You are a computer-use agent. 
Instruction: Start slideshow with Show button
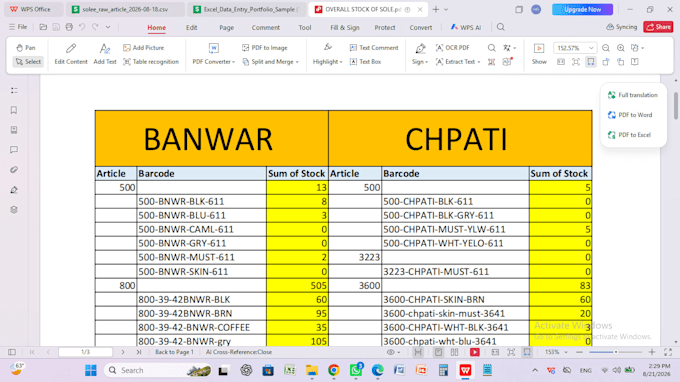click(539, 54)
